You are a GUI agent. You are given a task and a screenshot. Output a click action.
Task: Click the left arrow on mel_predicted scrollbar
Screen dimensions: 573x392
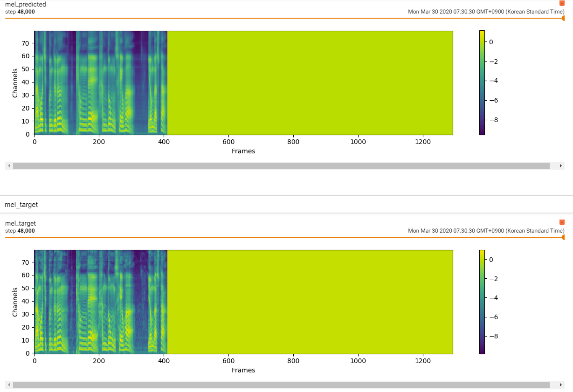(8, 165)
